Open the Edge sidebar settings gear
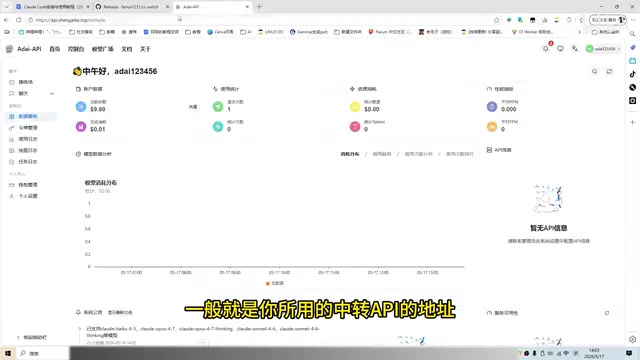The image size is (640, 360). coord(633,339)
